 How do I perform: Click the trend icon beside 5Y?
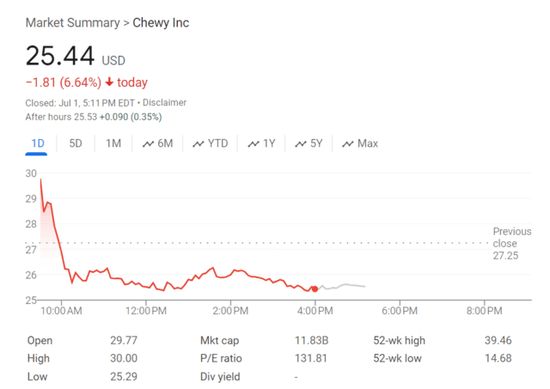pos(301,144)
